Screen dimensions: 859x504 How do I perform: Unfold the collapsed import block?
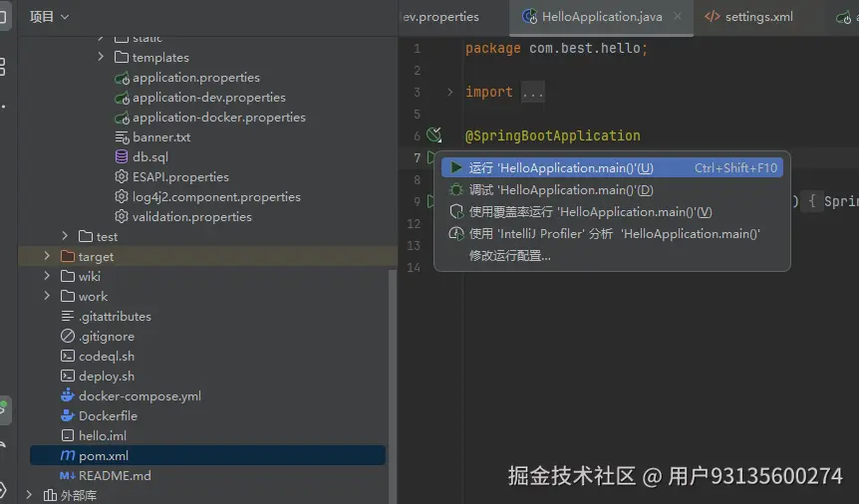[449, 92]
